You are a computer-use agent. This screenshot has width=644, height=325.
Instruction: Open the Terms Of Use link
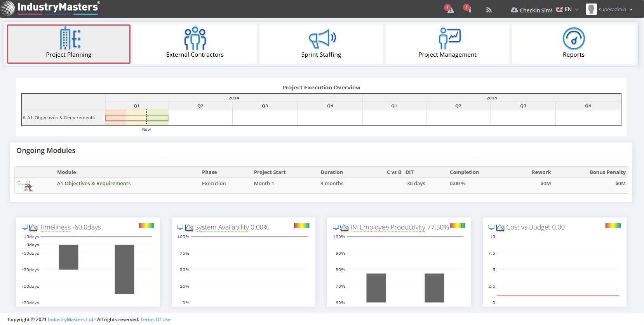[155, 320]
